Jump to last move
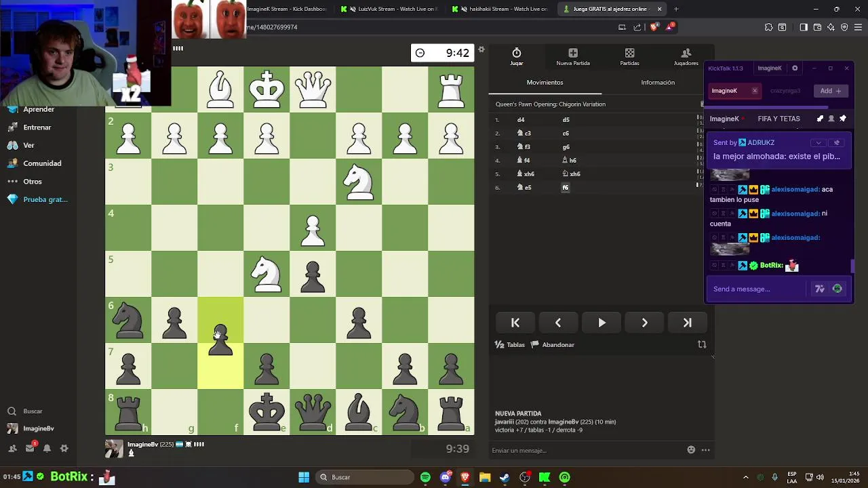Screen dimensions: 868x488 point(687,323)
